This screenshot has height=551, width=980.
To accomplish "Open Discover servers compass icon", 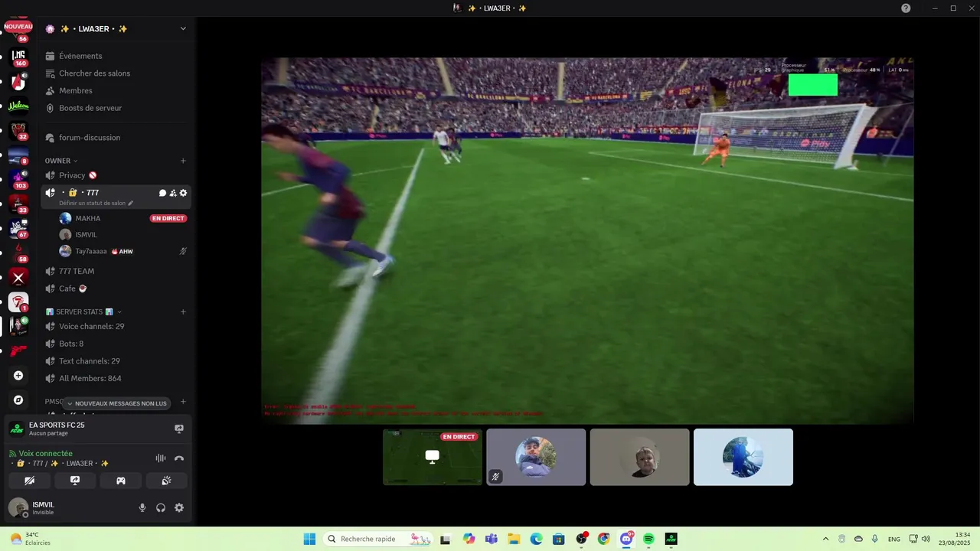I will pyautogui.click(x=18, y=399).
